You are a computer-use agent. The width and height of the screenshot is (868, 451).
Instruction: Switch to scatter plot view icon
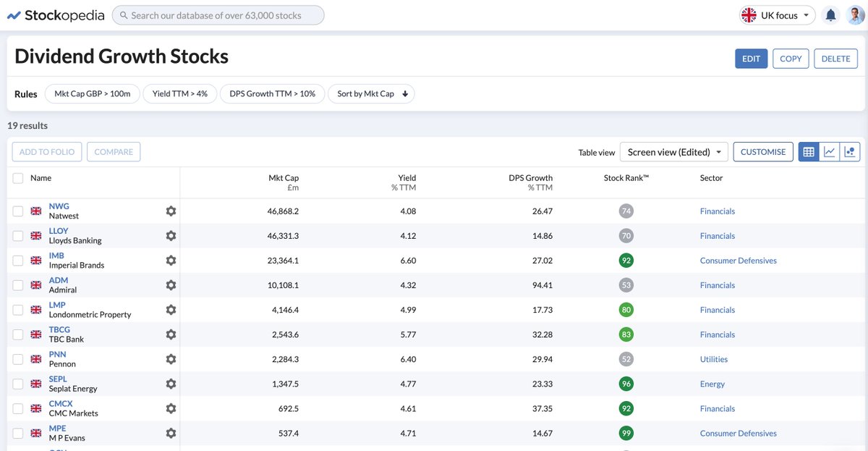click(850, 152)
